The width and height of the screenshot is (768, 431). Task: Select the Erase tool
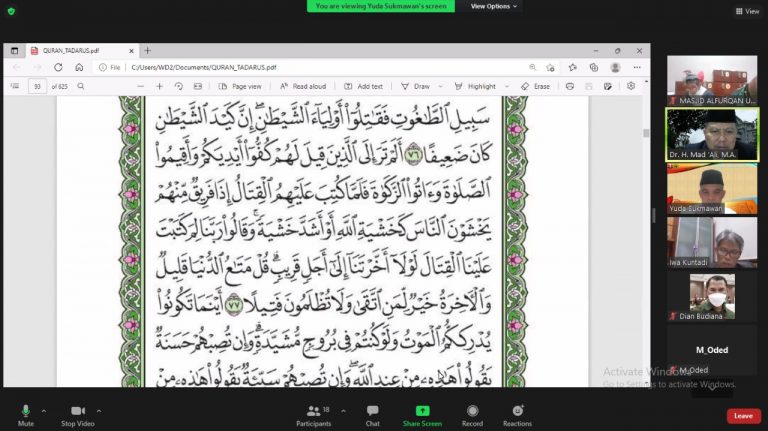tap(535, 86)
